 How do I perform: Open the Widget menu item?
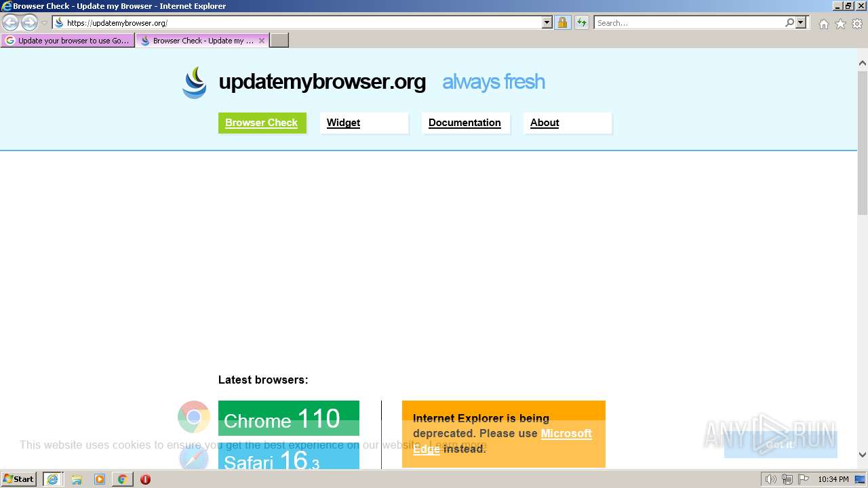coord(364,123)
